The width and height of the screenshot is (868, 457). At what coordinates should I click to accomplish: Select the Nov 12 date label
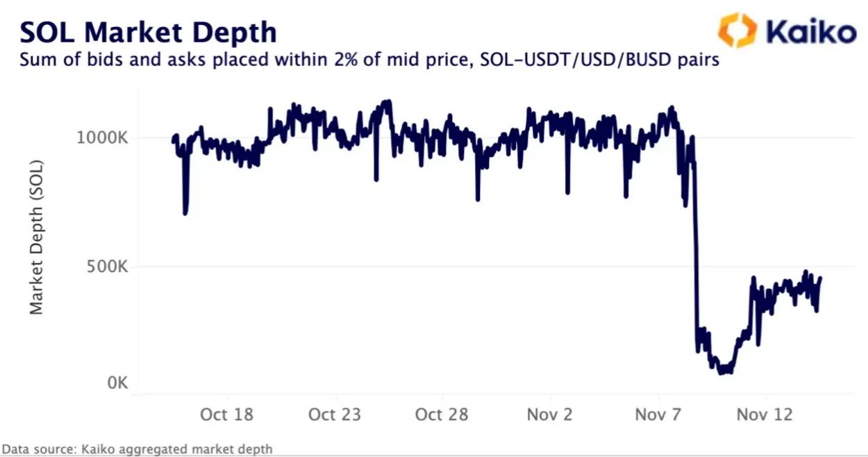(765, 415)
